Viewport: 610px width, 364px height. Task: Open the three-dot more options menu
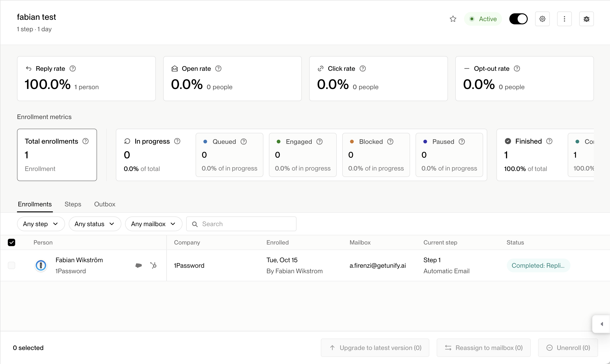[x=564, y=19]
